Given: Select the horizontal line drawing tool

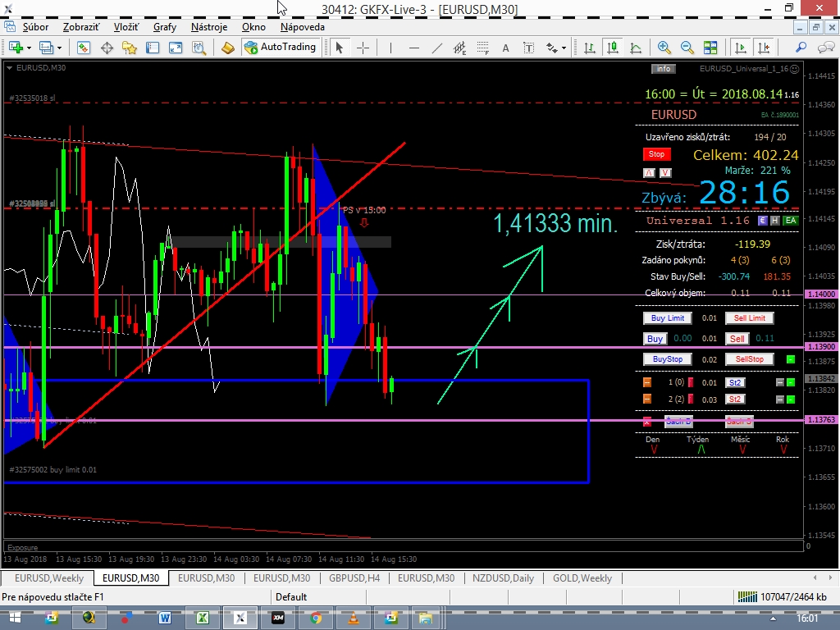Looking at the screenshot, I should pos(413,48).
